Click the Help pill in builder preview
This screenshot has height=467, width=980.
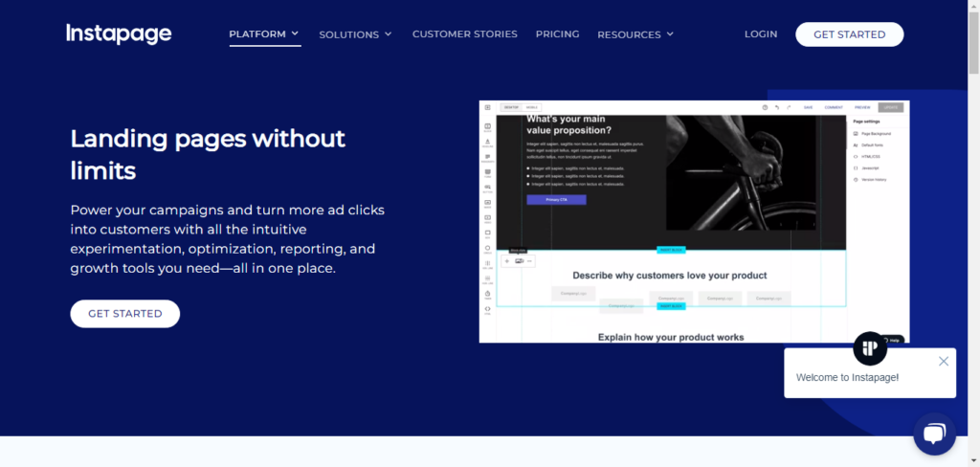[893, 340]
